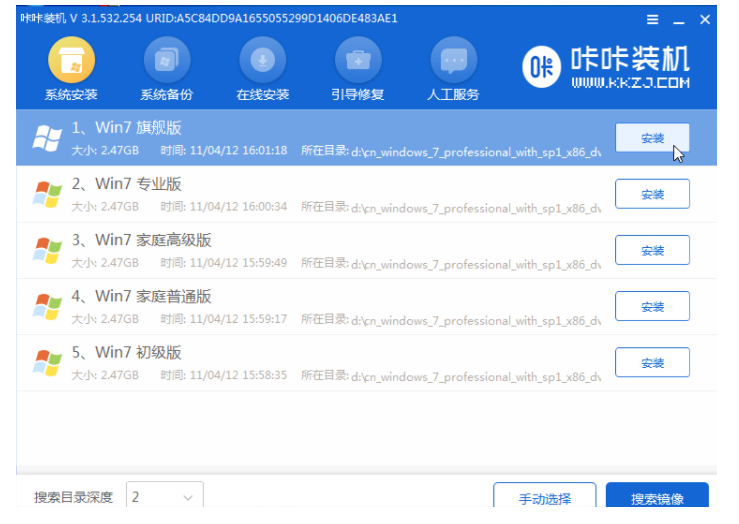
Task: Click the Windows logo of Win7 专业版
Action: [x=47, y=195]
